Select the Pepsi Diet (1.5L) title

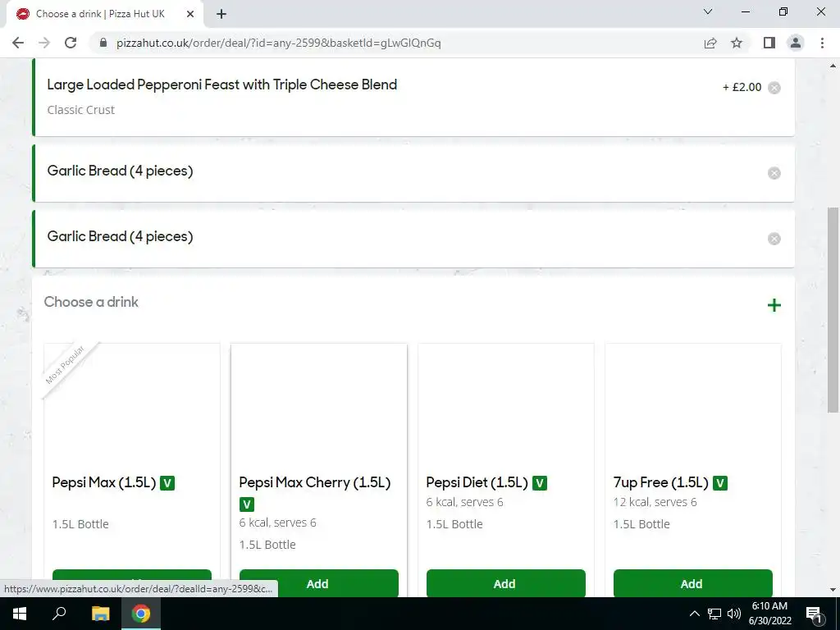[477, 482]
